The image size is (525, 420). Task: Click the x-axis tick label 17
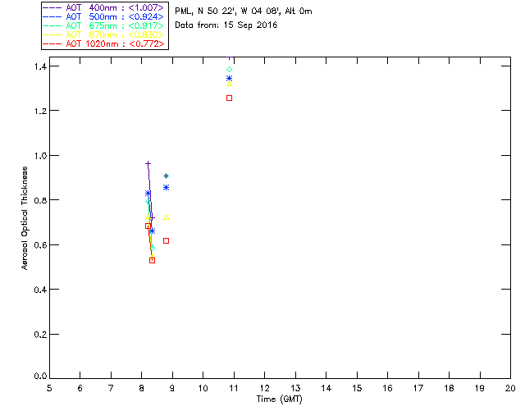click(x=418, y=388)
